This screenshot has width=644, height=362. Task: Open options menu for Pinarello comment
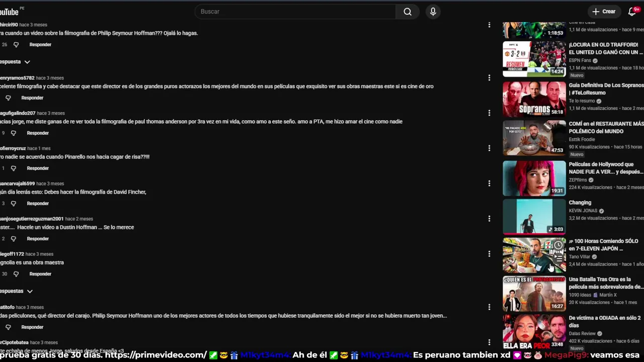pos(489,148)
